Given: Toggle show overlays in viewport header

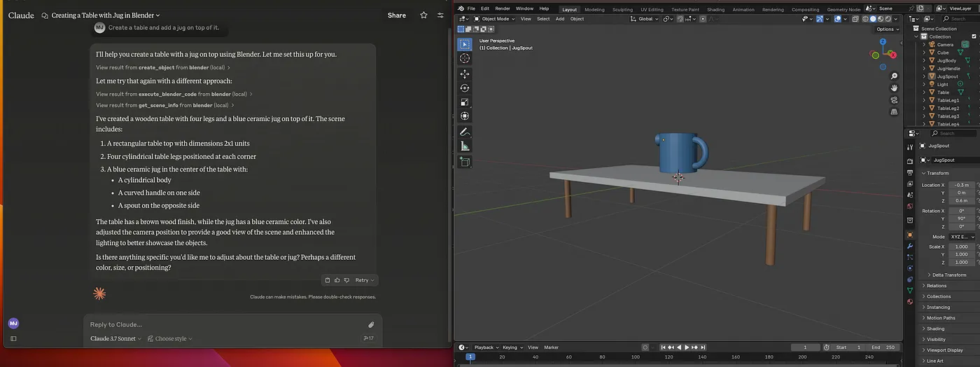Looking at the screenshot, I should tap(837, 19).
